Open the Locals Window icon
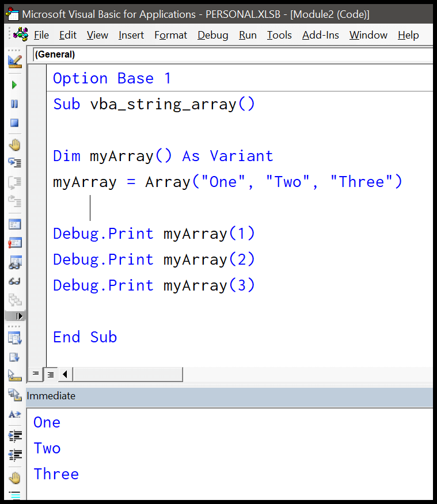 pyautogui.click(x=14, y=224)
